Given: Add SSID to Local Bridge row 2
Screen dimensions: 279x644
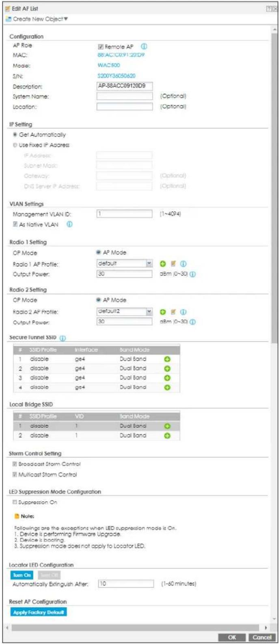Looking at the screenshot, I should click(x=167, y=435).
